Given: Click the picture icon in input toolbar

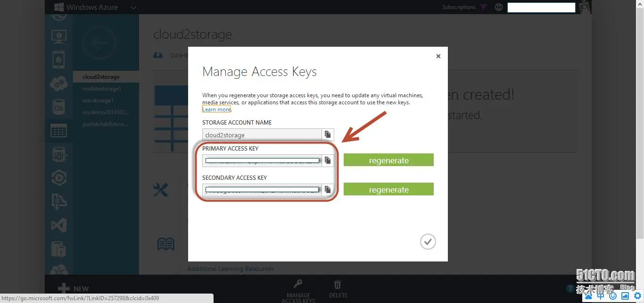Looking at the screenshot, I should coord(625,296).
